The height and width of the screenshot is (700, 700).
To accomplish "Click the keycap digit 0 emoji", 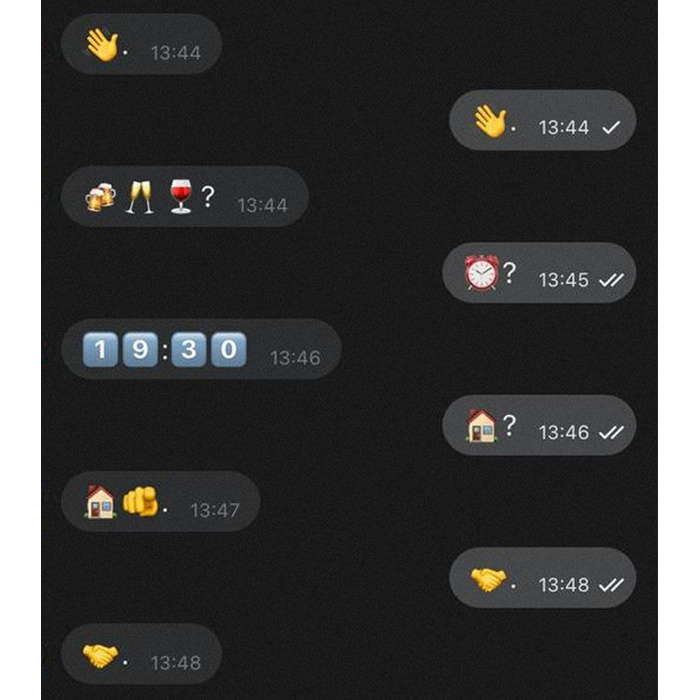I will (x=229, y=349).
